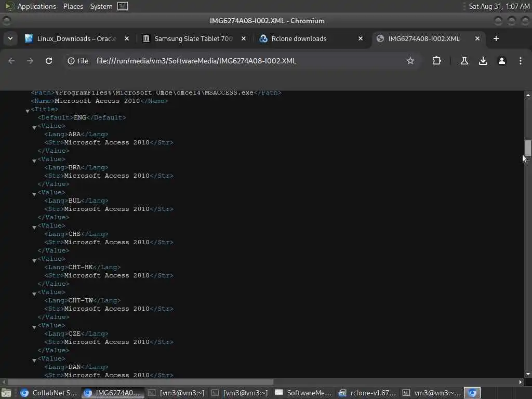The image size is (532, 399).
Task: View site information File icon
Action: pyautogui.click(x=78, y=61)
